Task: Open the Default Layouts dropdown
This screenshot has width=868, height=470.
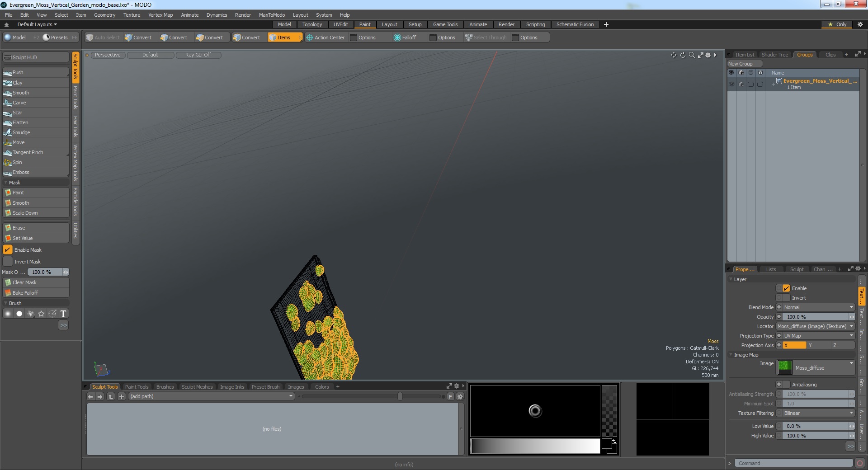Action: (x=37, y=24)
